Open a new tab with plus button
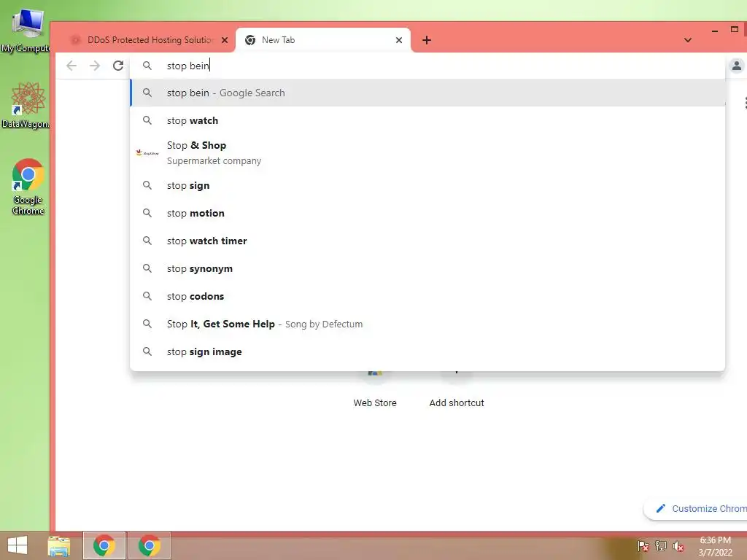This screenshot has width=747, height=560. (426, 40)
